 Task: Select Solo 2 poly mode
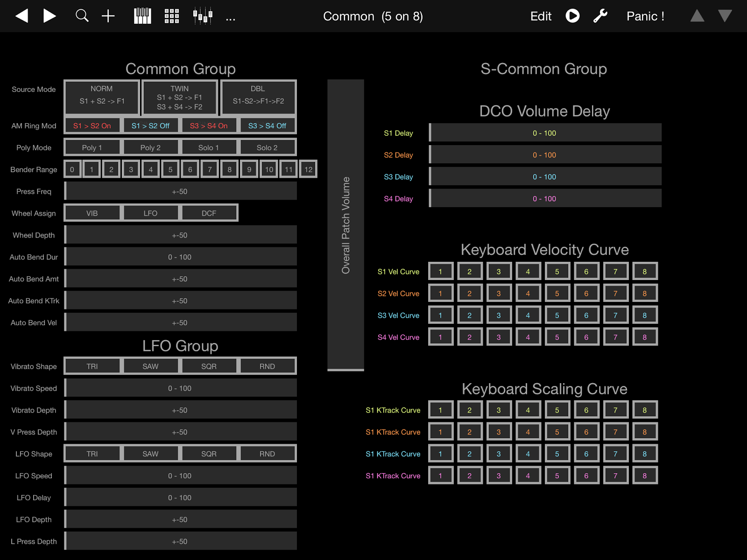tap(267, 147)
